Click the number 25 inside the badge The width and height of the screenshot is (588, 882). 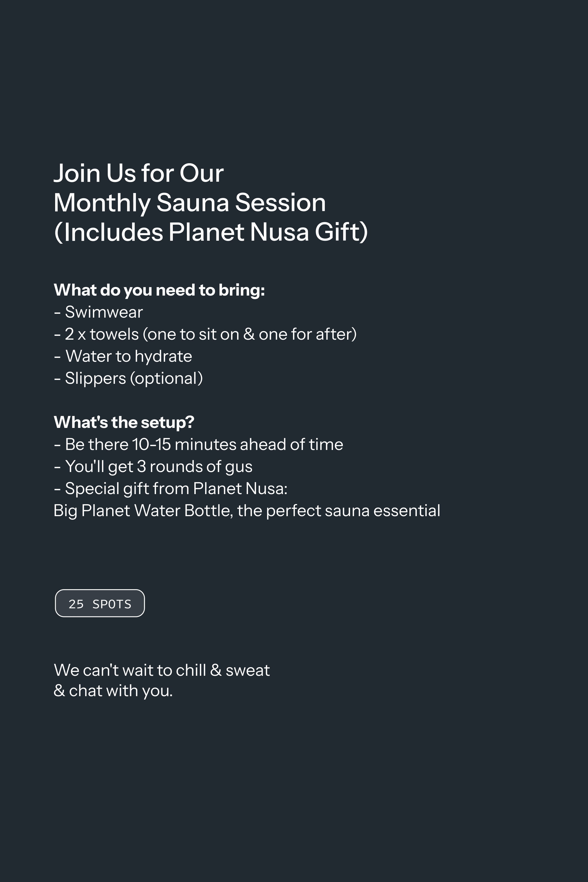pos(76,604)
